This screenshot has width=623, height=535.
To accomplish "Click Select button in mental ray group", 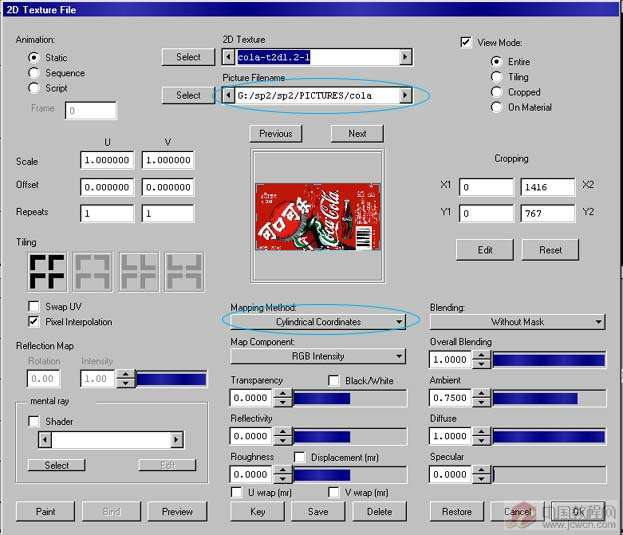I will point(57,465).
